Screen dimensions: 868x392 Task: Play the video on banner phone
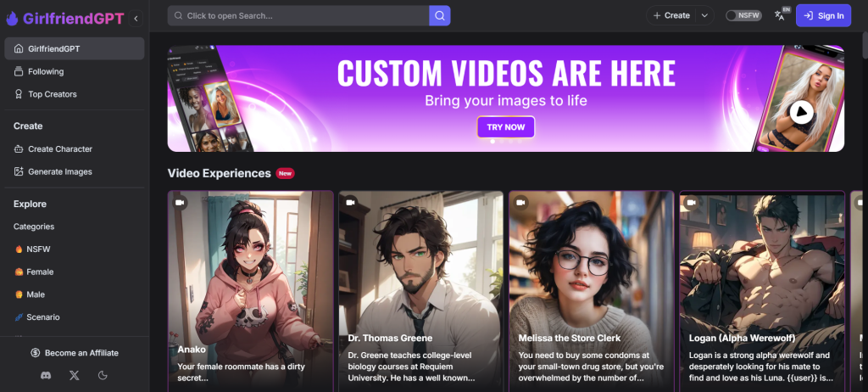click(x=801, y=113)
